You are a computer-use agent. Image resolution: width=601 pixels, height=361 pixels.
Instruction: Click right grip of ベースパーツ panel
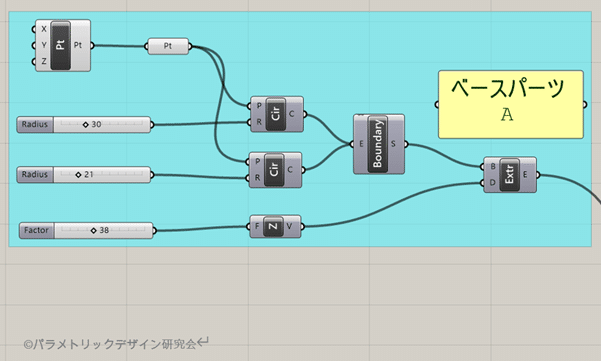(585, 104)
